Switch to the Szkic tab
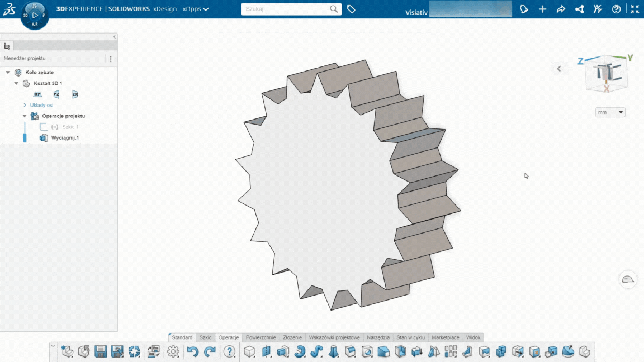 (x=205, y=337)
